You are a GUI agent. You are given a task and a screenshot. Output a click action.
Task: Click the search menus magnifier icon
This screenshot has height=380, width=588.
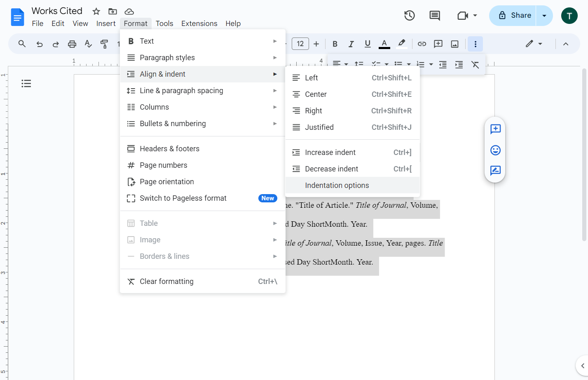point(22,44)
